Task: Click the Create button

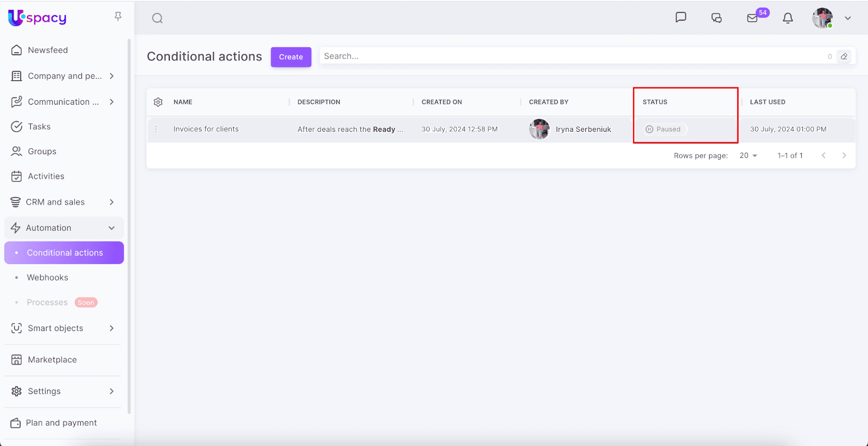Action: [291, 57]
